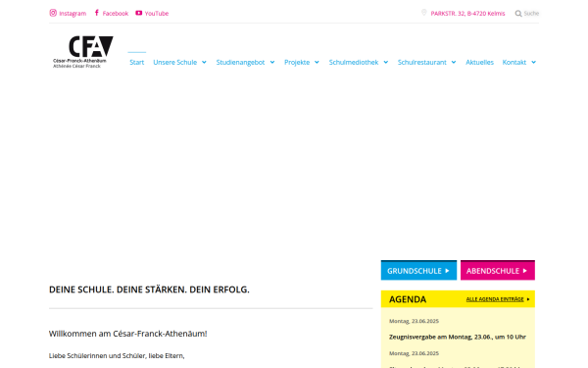Screen dimensions: 588x368
Task: Open the Abendschule button
Action: [x=498, y=271]
